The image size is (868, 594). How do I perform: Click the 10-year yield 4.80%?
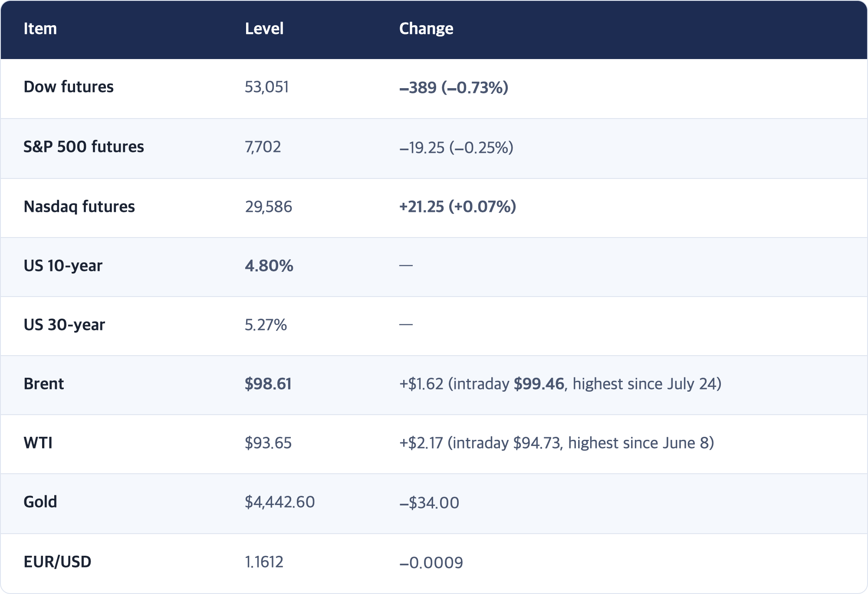tap(269, 266)
